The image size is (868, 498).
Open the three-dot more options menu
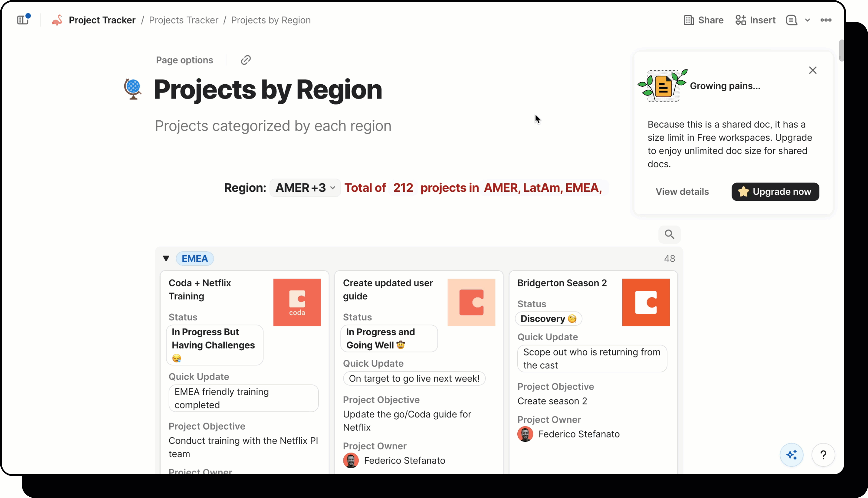(826, 20)
